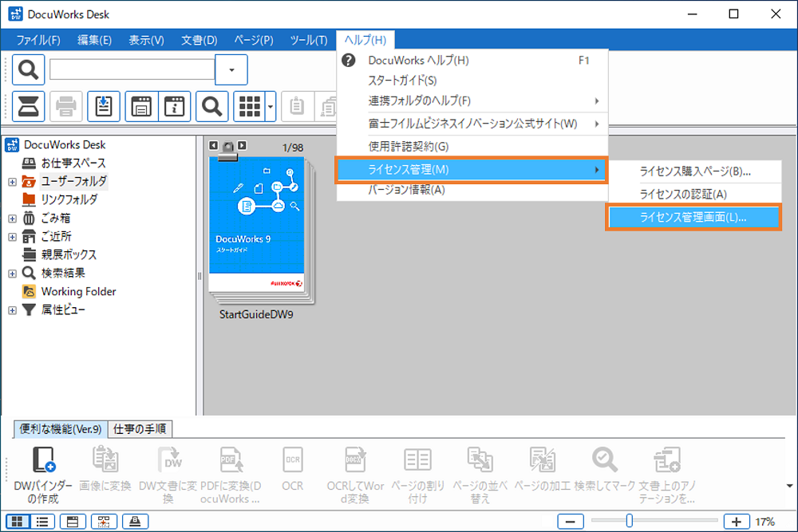This screenshot has width=798, height=532.
Task: Open the search box dropdown arrow
Action: pos(231,69)
